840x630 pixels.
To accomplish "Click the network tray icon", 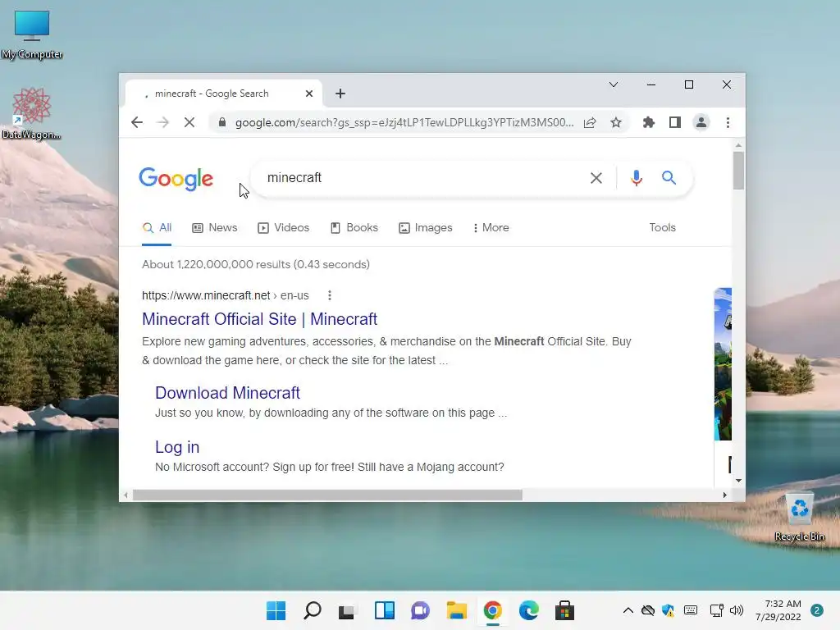I will click(716, 610).
